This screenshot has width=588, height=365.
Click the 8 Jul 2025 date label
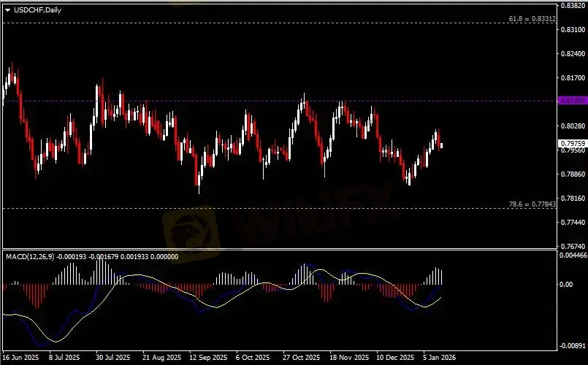[64, 358]
